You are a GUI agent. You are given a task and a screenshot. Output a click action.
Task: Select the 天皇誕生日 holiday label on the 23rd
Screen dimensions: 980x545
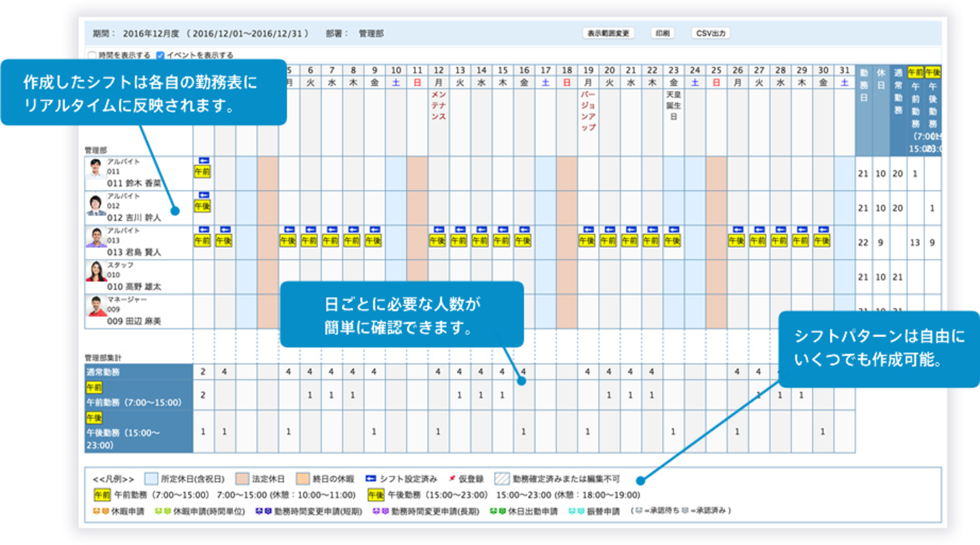[673, 105]
